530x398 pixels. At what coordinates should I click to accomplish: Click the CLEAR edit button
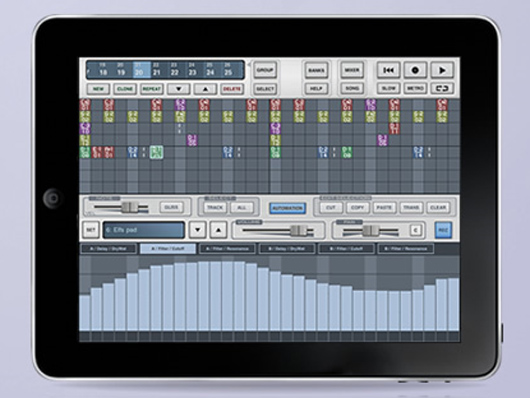pyautogui.click(x=438, y=207)
